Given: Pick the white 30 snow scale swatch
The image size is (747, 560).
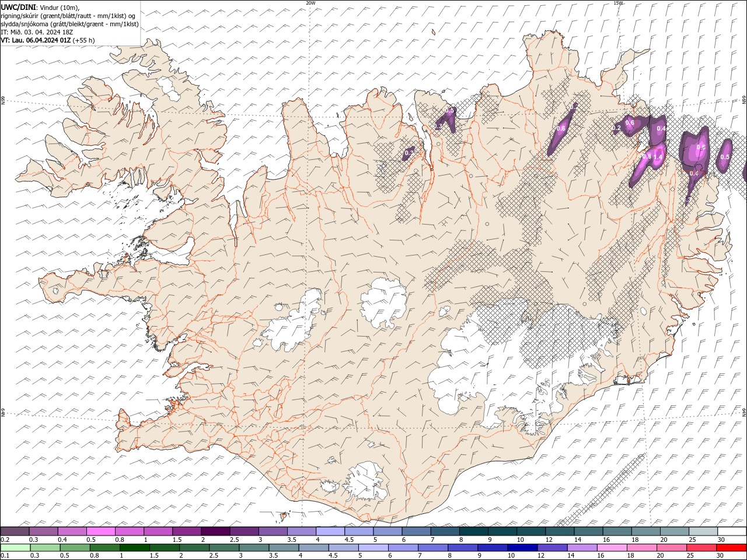Looking at the screenshot, I should 731,531.
